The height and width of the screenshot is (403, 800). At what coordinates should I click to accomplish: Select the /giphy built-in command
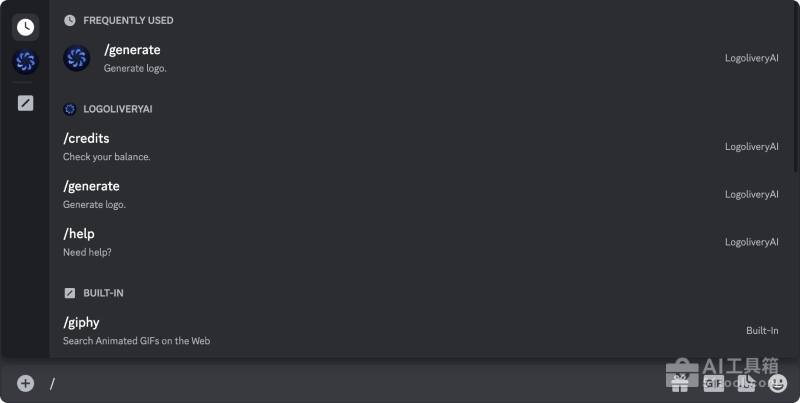point(422,331)
